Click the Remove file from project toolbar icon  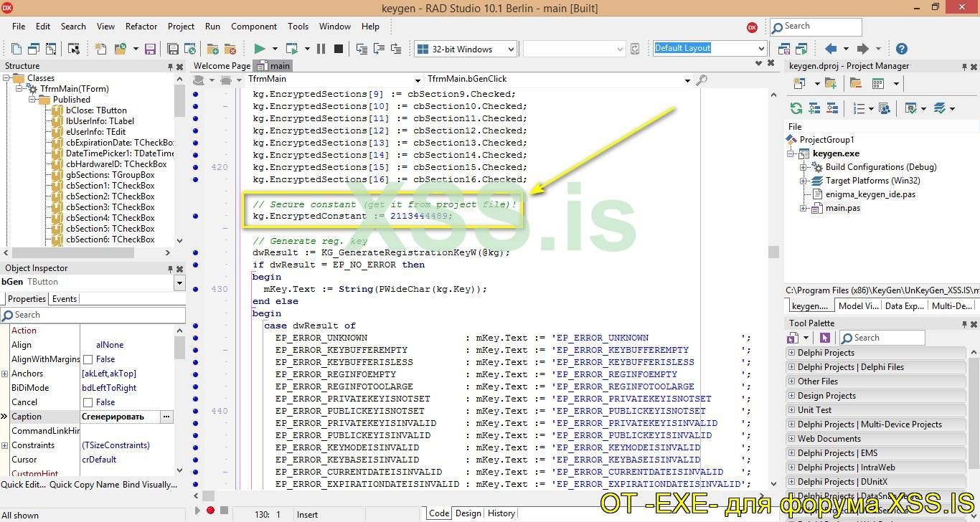230,49
